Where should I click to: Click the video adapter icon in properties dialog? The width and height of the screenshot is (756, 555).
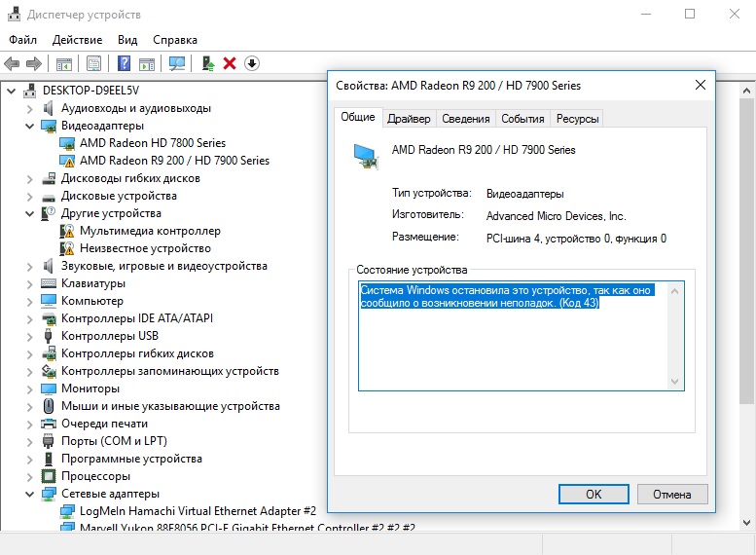[x=366, y=157]
